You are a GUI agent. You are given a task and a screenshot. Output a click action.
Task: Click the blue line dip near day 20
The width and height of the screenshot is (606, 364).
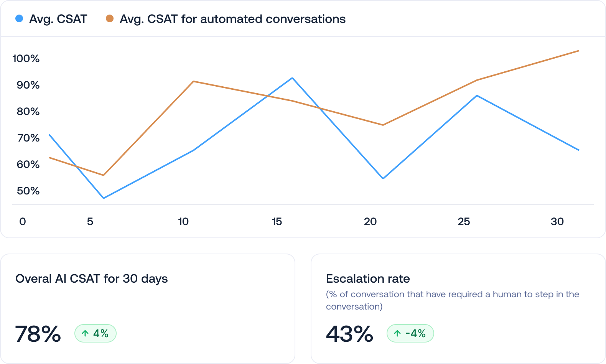click(x=383, y=178)
